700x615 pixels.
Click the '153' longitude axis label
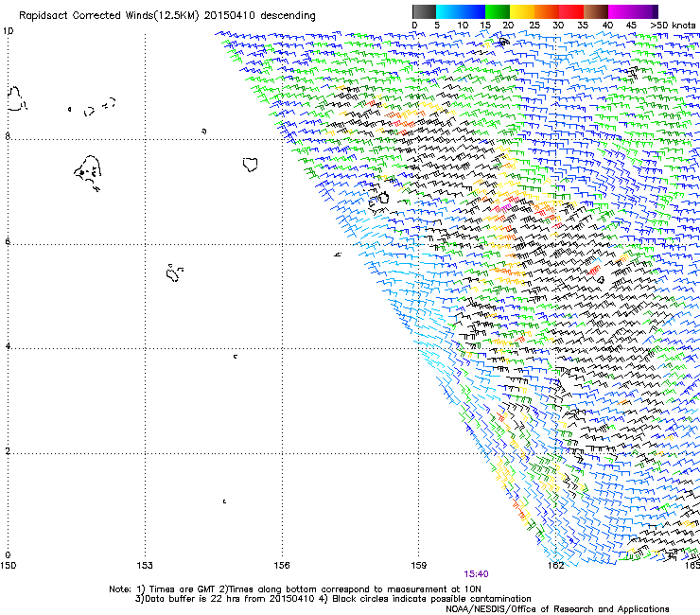point(145,566)
